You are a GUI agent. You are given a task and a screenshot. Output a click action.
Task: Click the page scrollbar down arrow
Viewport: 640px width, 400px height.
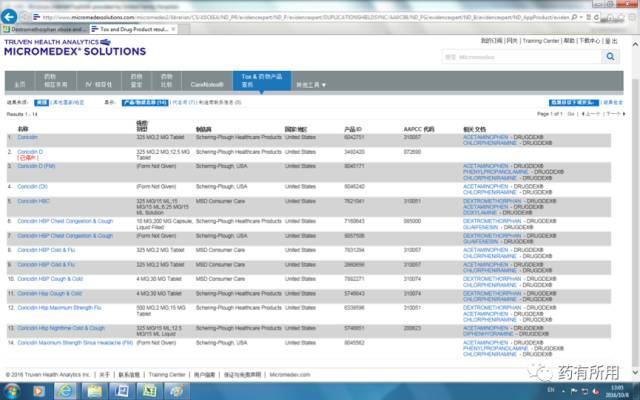[x=635, y=372]
